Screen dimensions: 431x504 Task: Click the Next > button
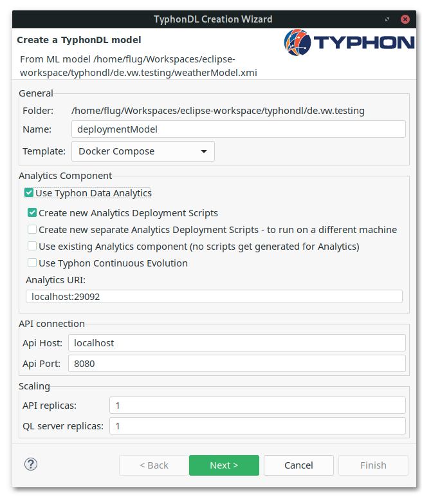click(x=224, y=465)
